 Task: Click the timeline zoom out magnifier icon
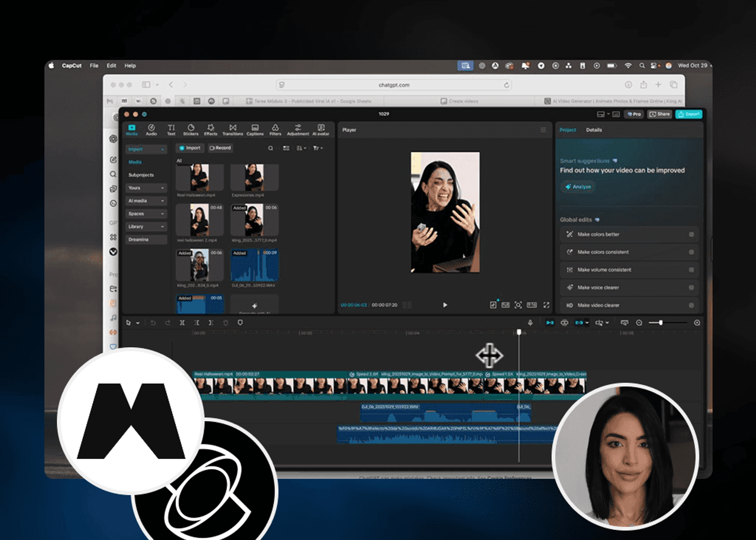[639, 323]
